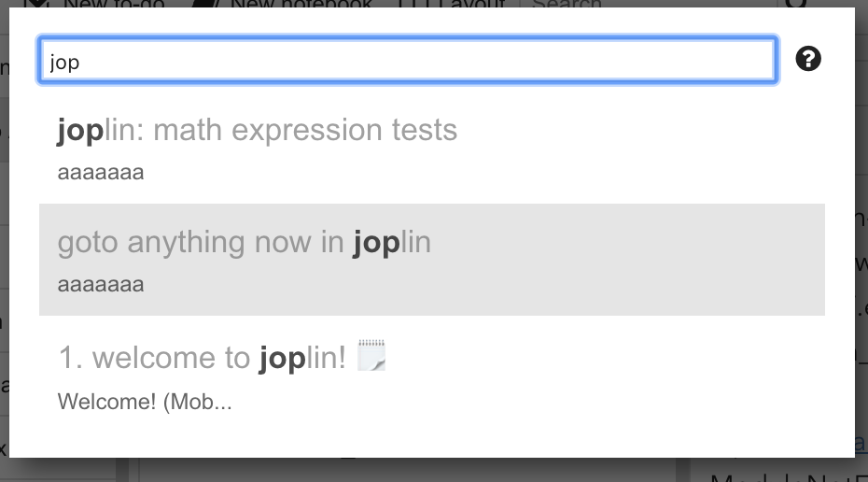Click the New to-do checkbox icon
Image resolution: width=868 pixels, height=482 pixels.
tap(37, 4)
